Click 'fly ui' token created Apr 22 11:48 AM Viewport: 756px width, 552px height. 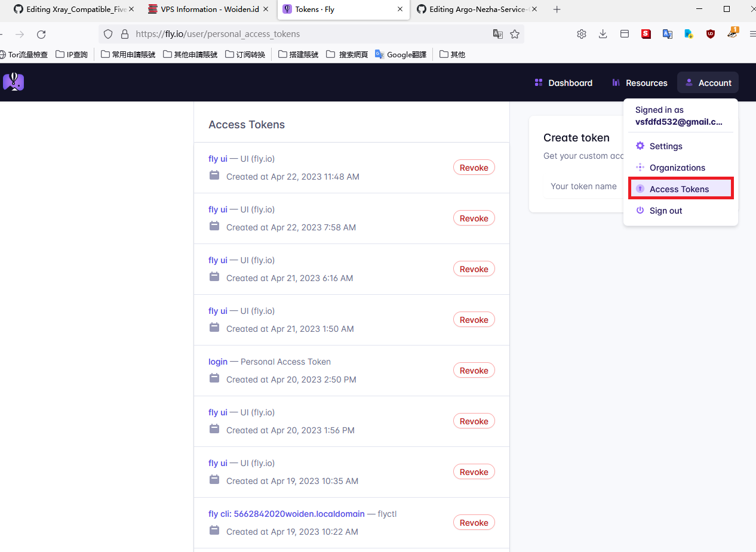(218, 159)
